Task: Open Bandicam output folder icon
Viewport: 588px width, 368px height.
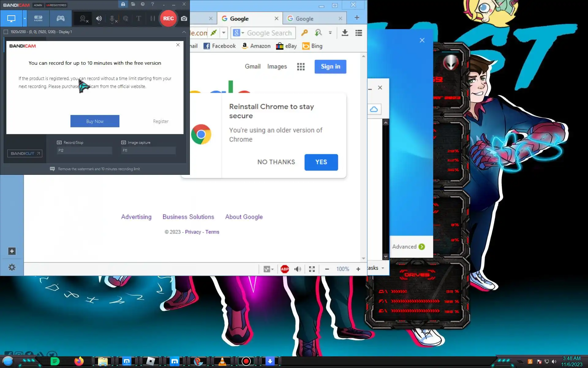Action: click(x=133, y=4)
